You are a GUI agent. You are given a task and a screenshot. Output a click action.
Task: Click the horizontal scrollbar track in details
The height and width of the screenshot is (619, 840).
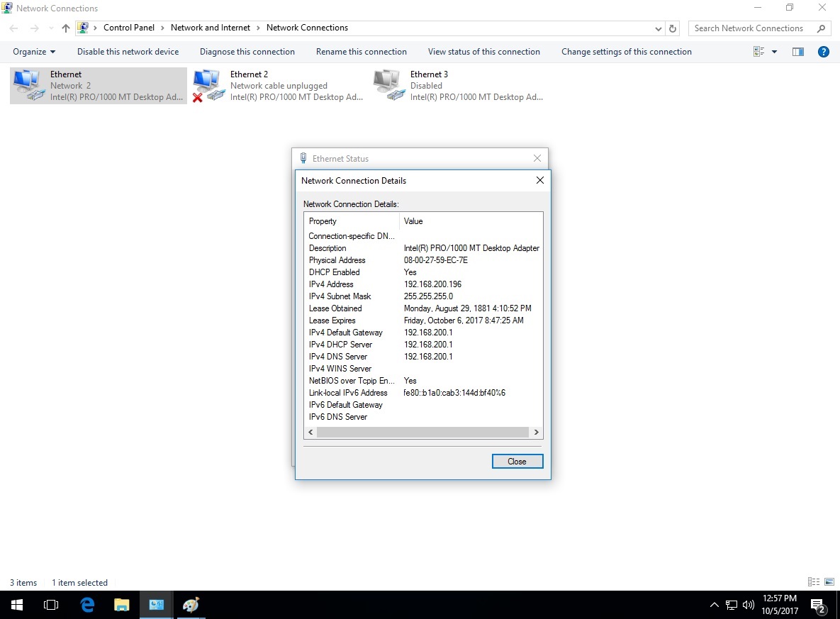pos(422,432)
